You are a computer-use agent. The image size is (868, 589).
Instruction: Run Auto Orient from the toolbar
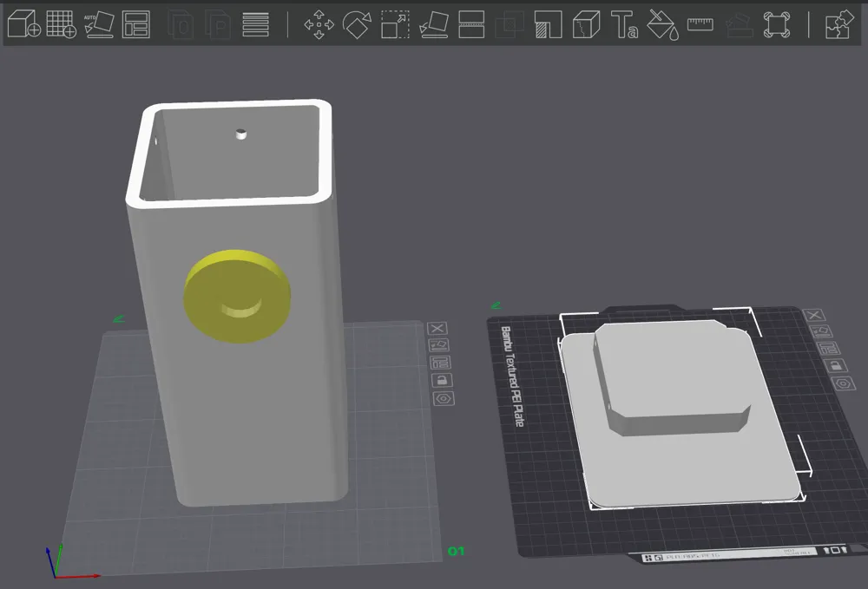[99, 25]
